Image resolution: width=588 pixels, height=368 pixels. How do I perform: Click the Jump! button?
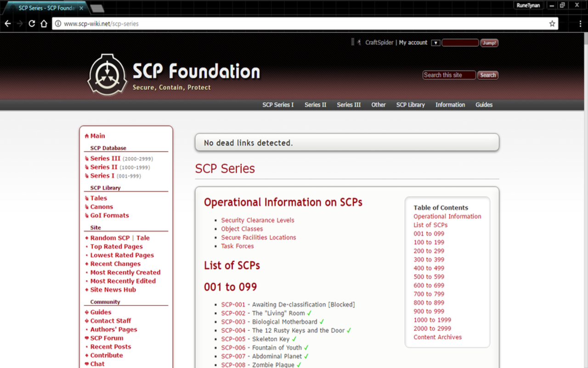point(489,43)
